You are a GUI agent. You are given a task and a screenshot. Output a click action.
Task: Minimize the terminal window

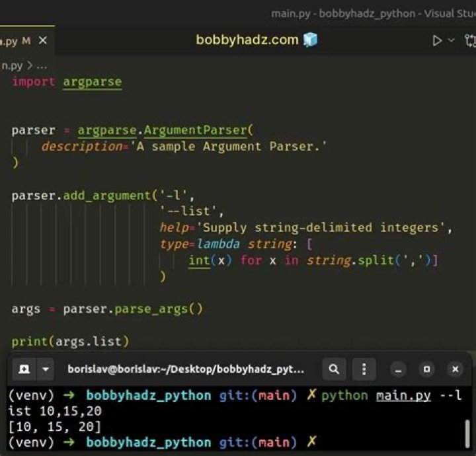click(398, 369)
